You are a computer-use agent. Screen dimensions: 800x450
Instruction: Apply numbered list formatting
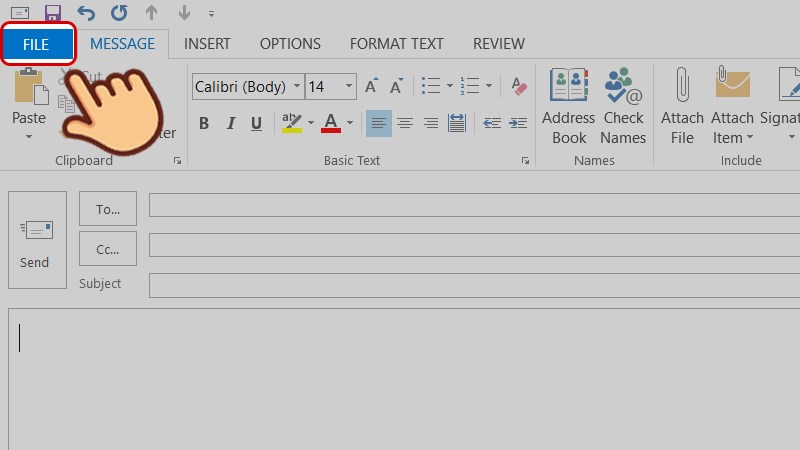469,86
